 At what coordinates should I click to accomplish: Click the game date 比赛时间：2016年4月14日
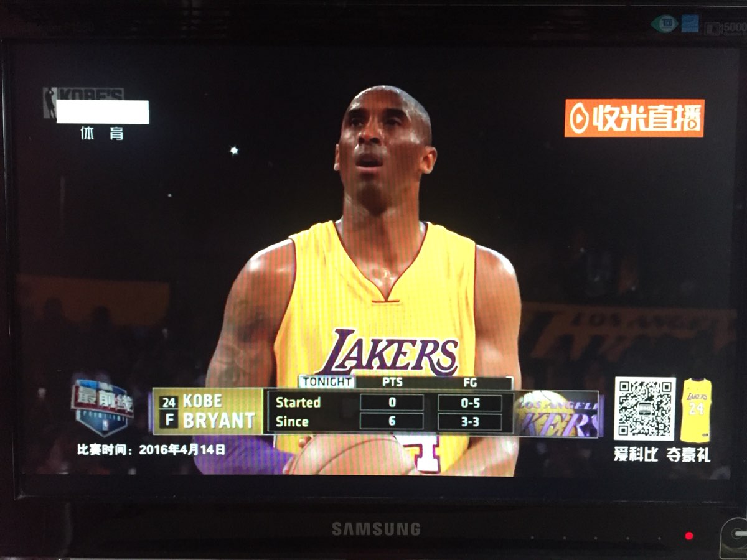151,449
